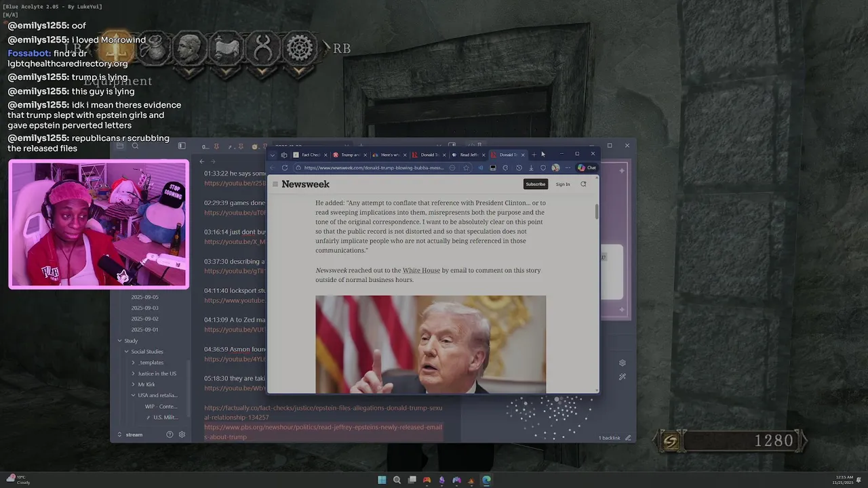The width and height of the screenshot is (868, 488).
Task: Click the Trump photo in the article
Action: pos(431,344)
